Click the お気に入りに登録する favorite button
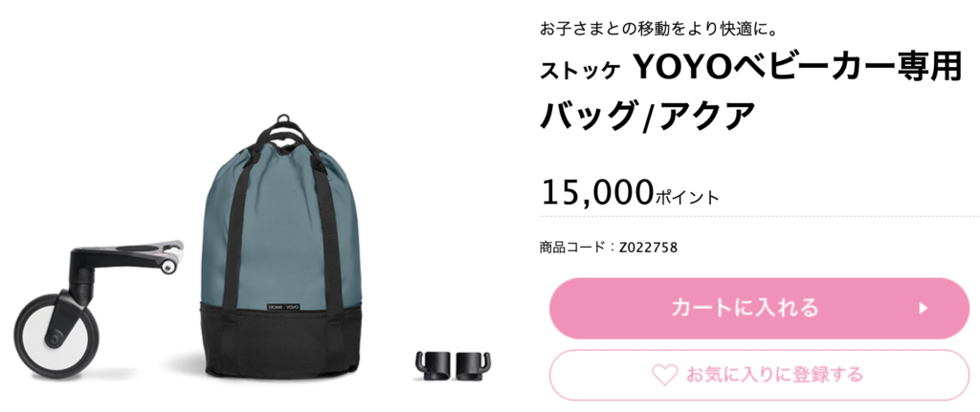Screen dimensions: 980x412 tap(759, 375)
